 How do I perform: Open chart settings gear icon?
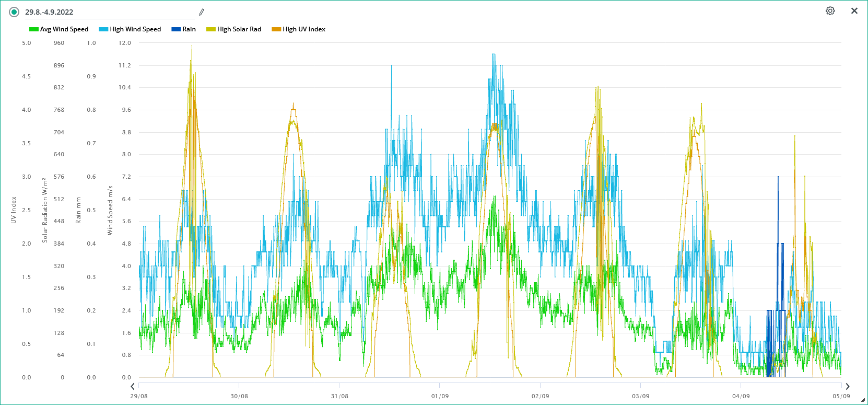point(830,11)
